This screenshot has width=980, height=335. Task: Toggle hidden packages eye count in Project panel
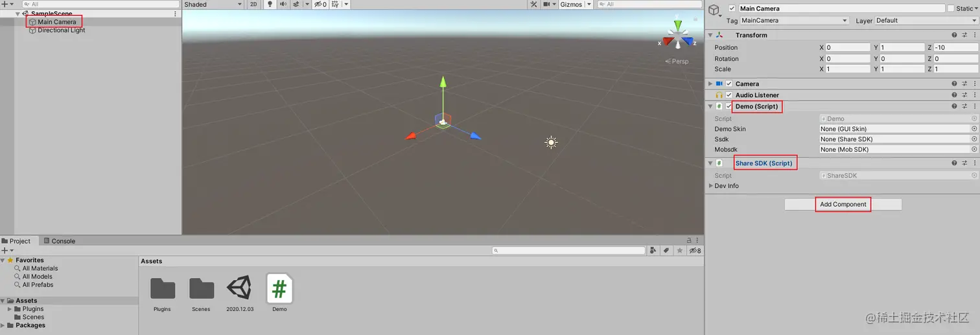click(x=695, y=250)
